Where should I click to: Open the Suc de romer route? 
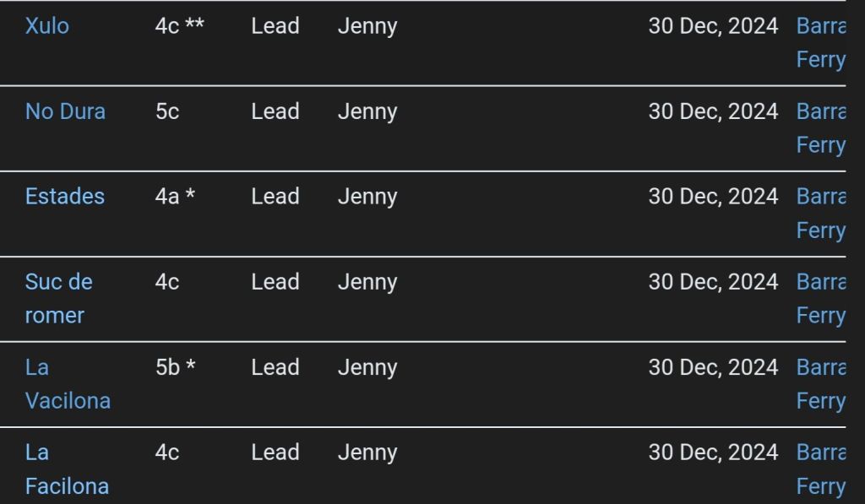pos(58,298)
